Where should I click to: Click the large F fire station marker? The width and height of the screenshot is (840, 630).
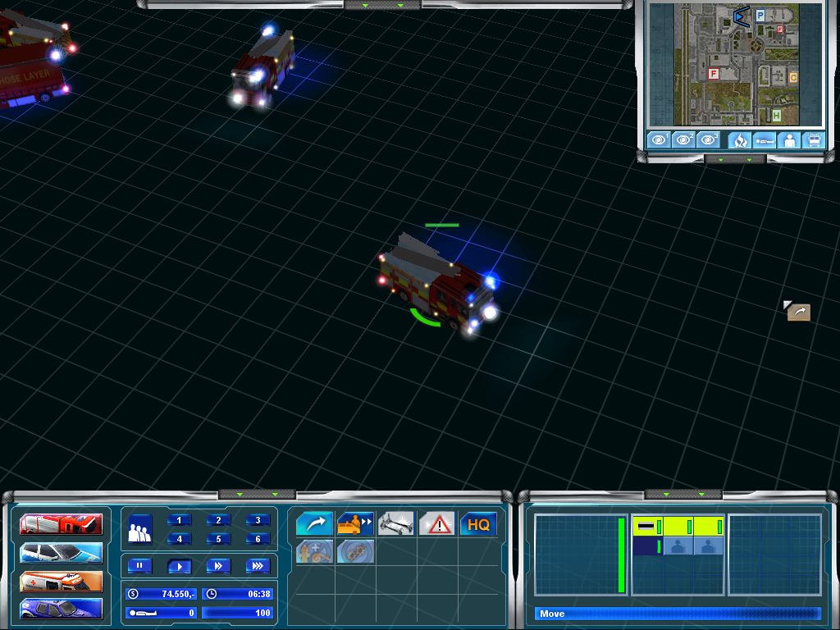point(713,74)
